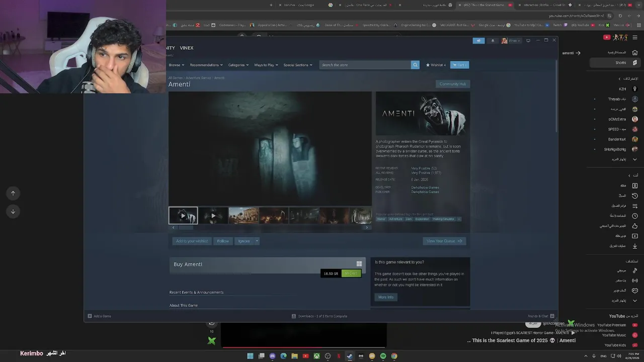Click the Steam store search magnifier button
This screenshot has width=644, height=362.
[415, 65]
